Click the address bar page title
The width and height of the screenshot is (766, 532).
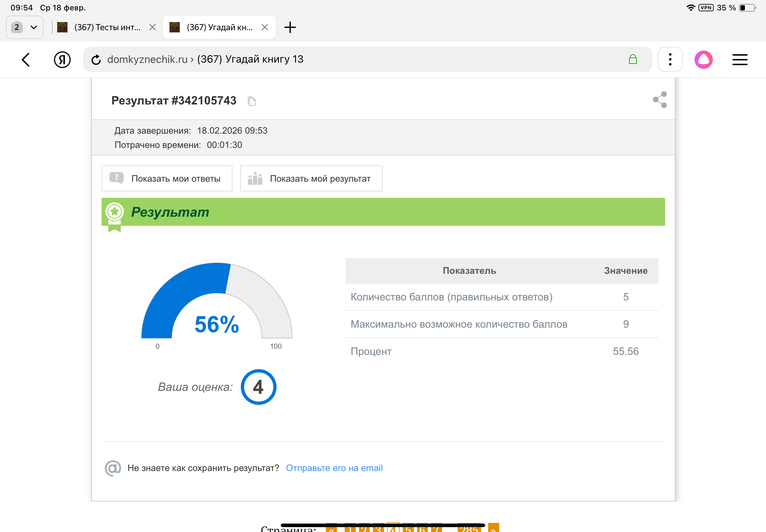point(250,59)
